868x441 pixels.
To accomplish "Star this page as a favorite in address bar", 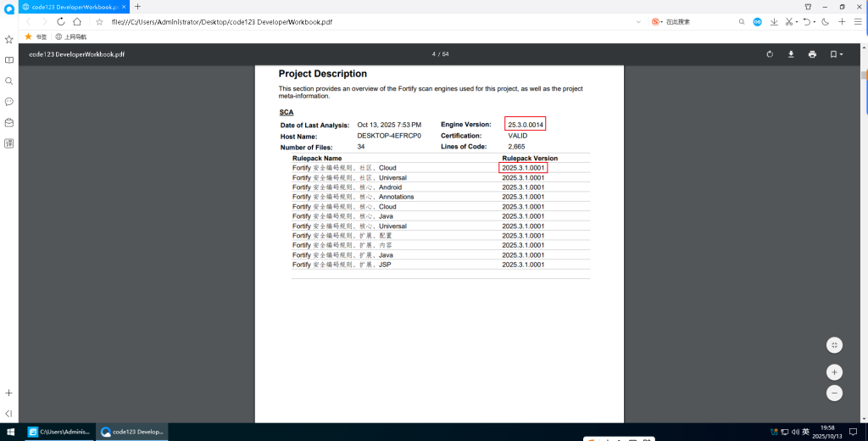I will click(x=99, y=22).
